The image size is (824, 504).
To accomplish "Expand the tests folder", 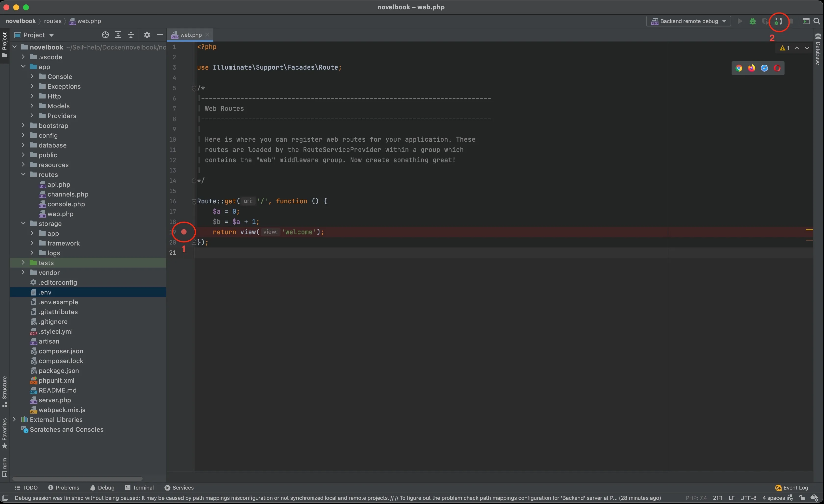I will coord(23,263).
